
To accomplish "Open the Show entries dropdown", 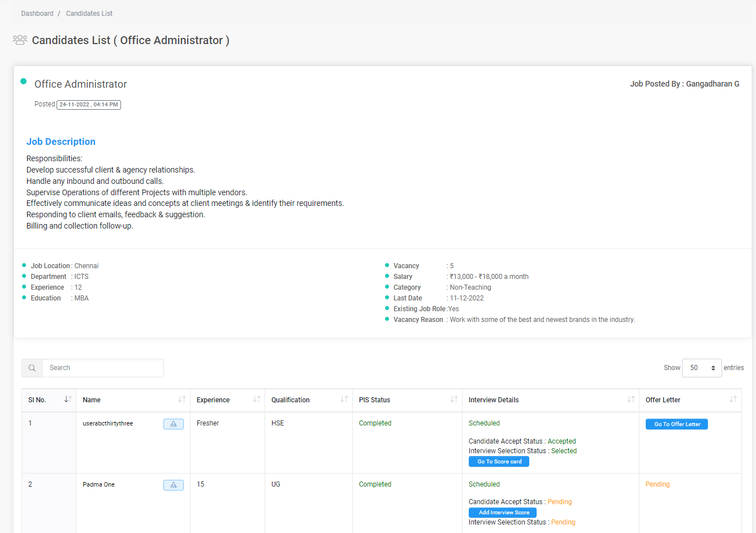I will tap(702, 368).
